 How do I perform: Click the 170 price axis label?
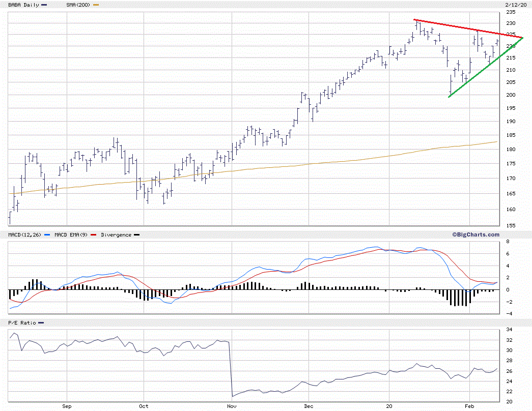[511, 179]
